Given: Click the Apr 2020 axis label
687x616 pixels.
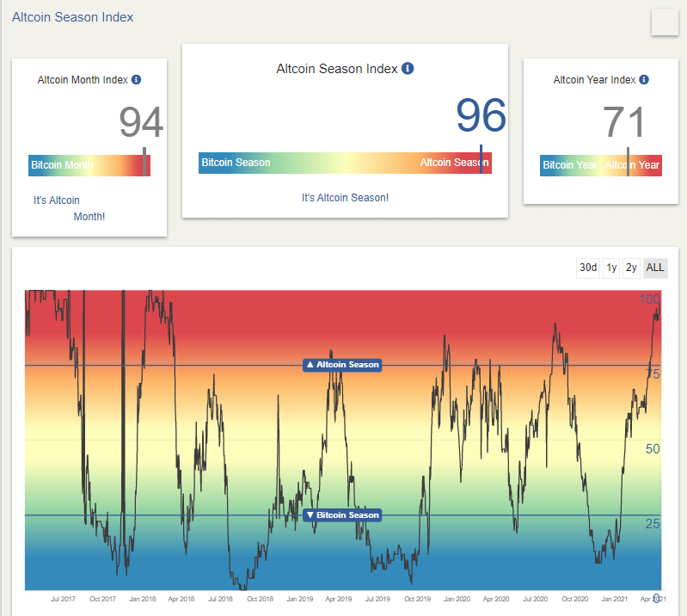Looking at the screenshot, I should [x=496, y=599].
